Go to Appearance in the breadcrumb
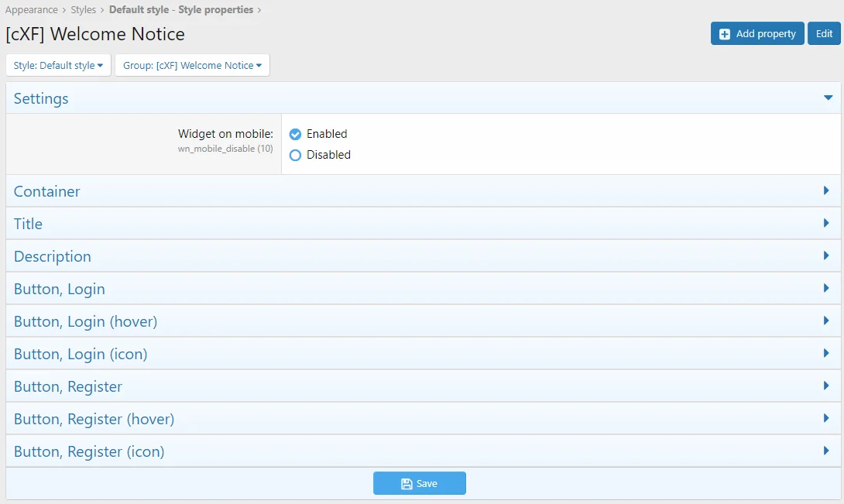Image resolution: width=844 pixels, height=504 pixels. pyautogui.click(x=31, y=10)
